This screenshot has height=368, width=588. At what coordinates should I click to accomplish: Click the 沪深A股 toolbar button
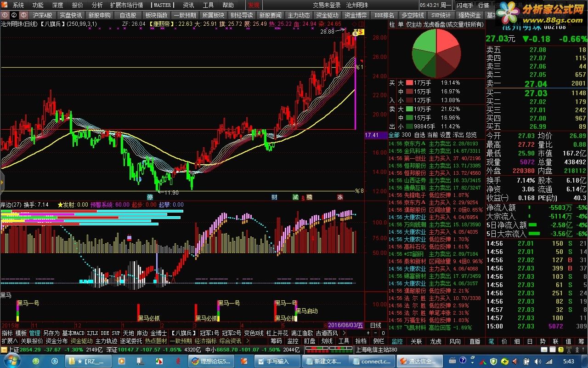[43, 15]
